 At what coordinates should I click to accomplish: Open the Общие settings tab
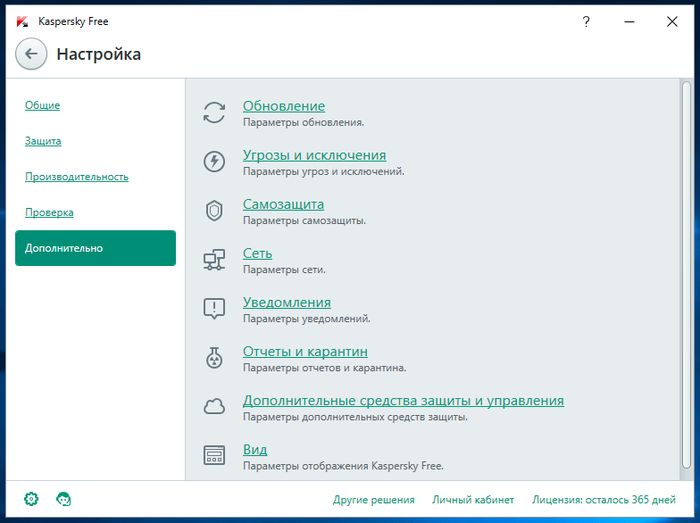tap(42, 105)
